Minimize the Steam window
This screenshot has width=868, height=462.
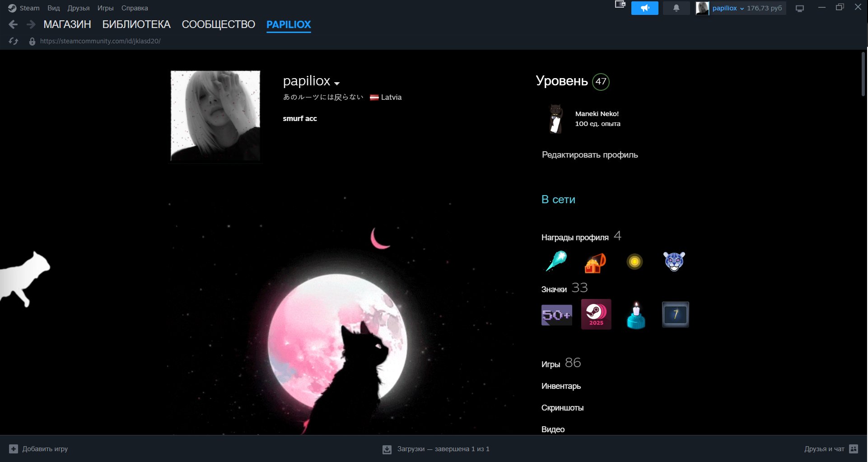click(822, 7)
